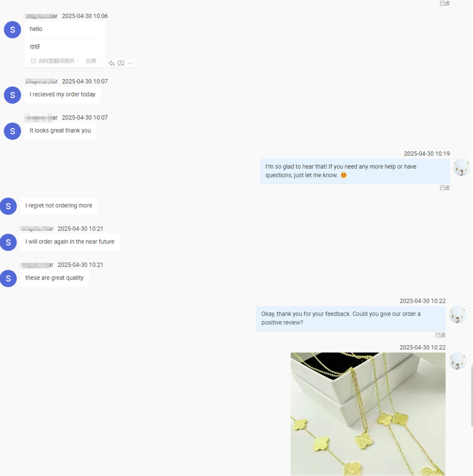Click the translate icon beside hello message

[x=121, y=63]
